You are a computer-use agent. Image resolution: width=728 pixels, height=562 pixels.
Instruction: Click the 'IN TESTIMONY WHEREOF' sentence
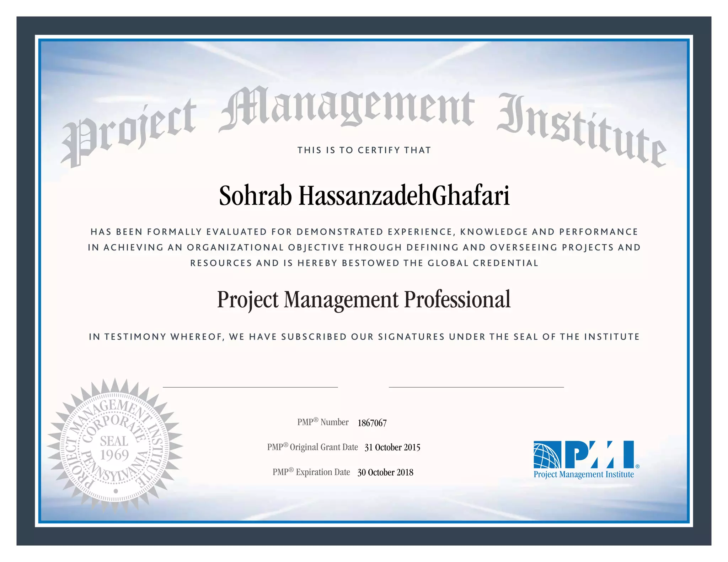coord(364,337)
